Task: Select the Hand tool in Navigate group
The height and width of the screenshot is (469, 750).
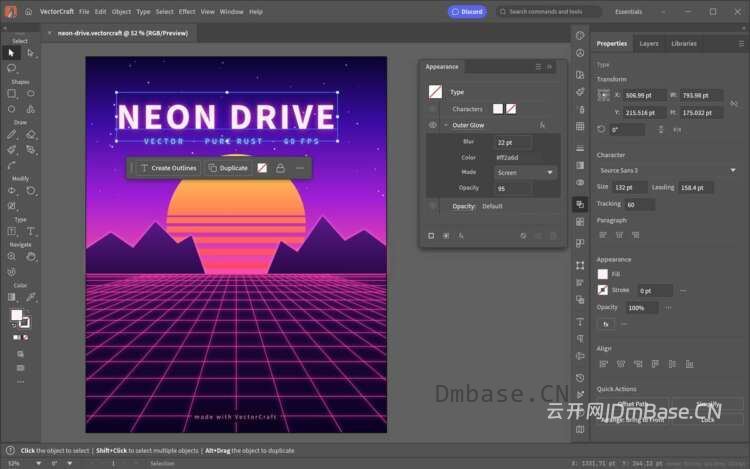Action: [31, 257]
